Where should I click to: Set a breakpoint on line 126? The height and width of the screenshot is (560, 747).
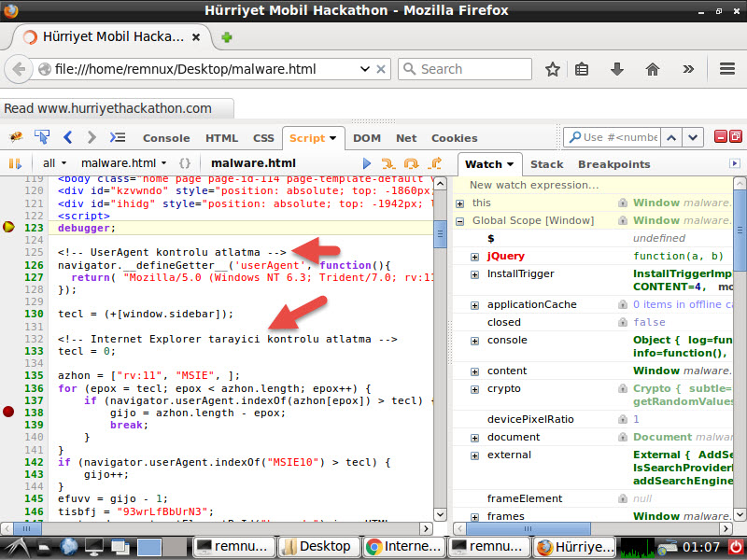[8, 265]
